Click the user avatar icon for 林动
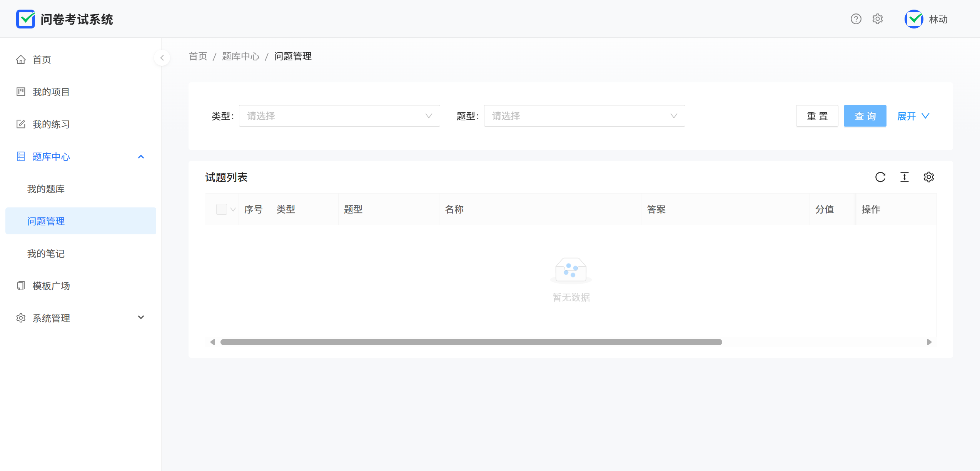980x471 pixels. [914, 19]
